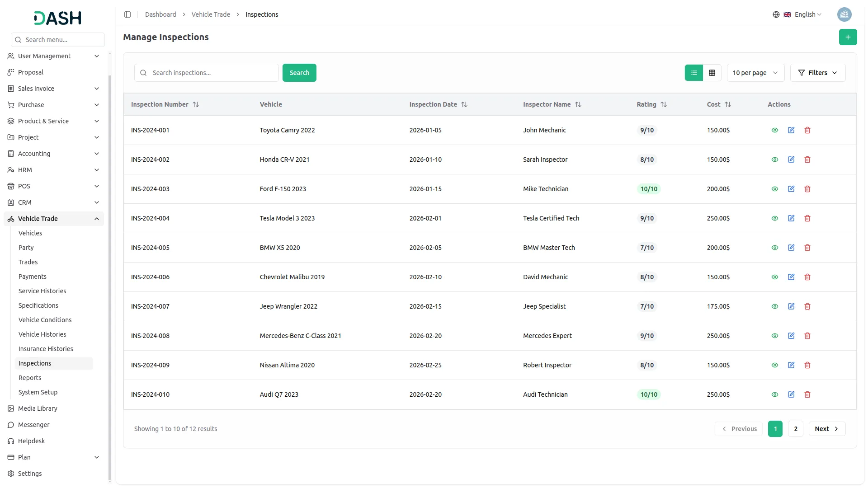Viewport: 868px width, 488px height.
Task: Toggle the sidebar collapse icon
Action: [x=127, y=14]
